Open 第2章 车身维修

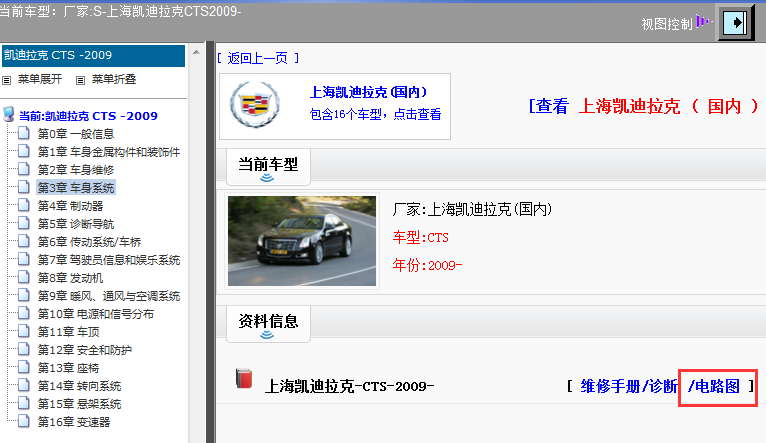tap(76, 170)
